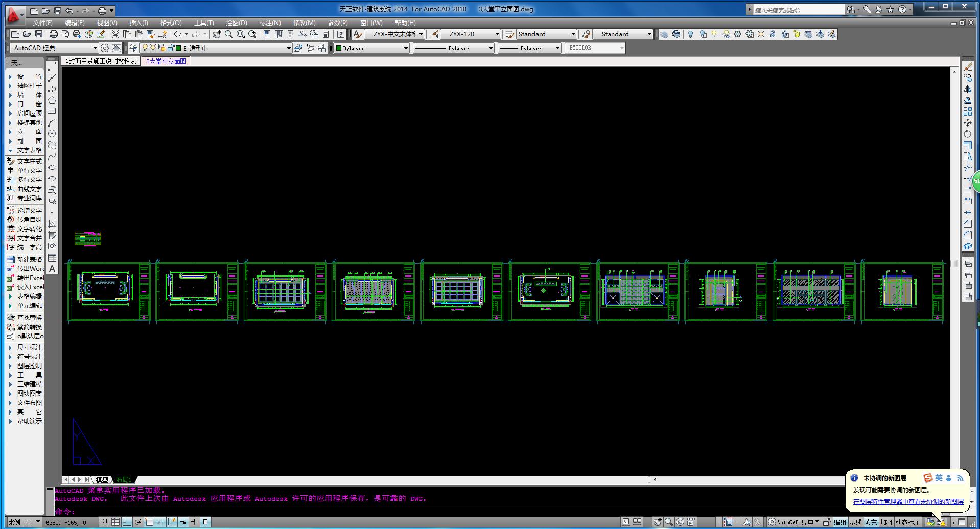Open the 修改(M) menu
This screenshot has height=529, width=980.
coord(304,23)
